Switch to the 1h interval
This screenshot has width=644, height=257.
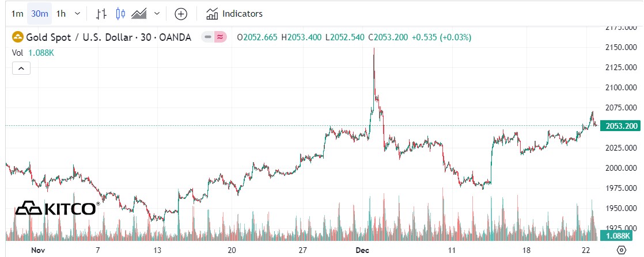click(61, 13)
